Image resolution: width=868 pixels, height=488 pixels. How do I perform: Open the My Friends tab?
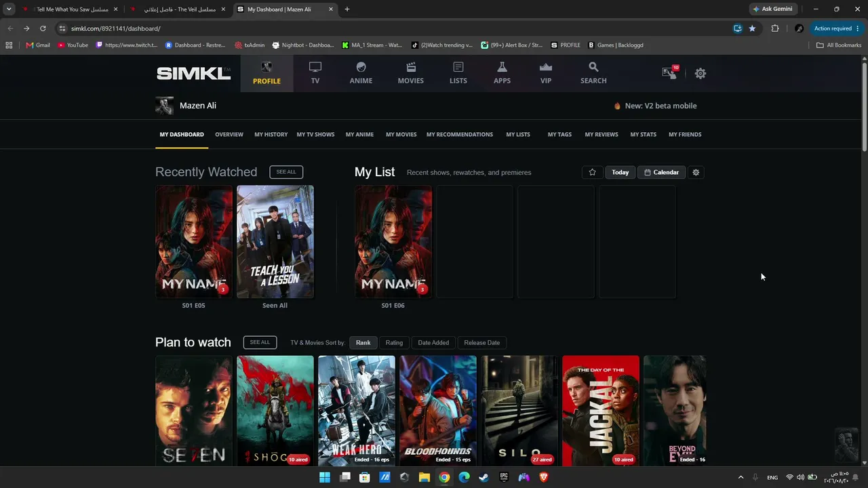[x=685, y=134]
